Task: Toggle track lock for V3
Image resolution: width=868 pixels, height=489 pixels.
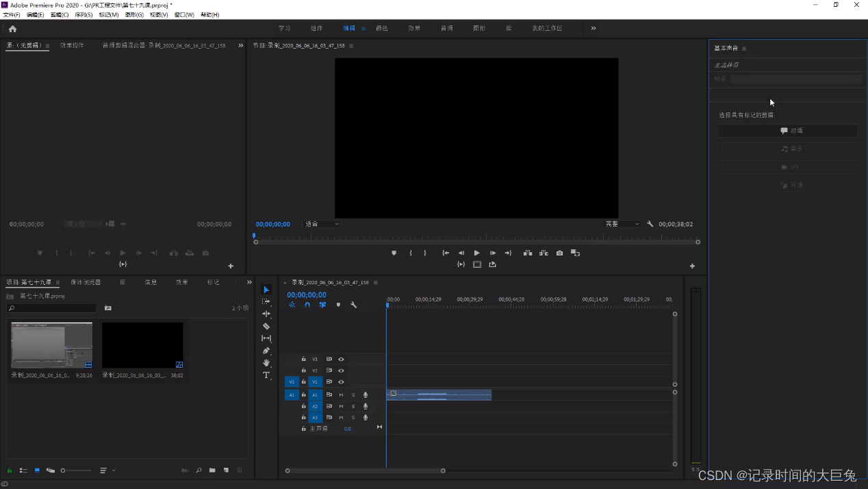Action: pyautogui.click(x=303, y=359)
